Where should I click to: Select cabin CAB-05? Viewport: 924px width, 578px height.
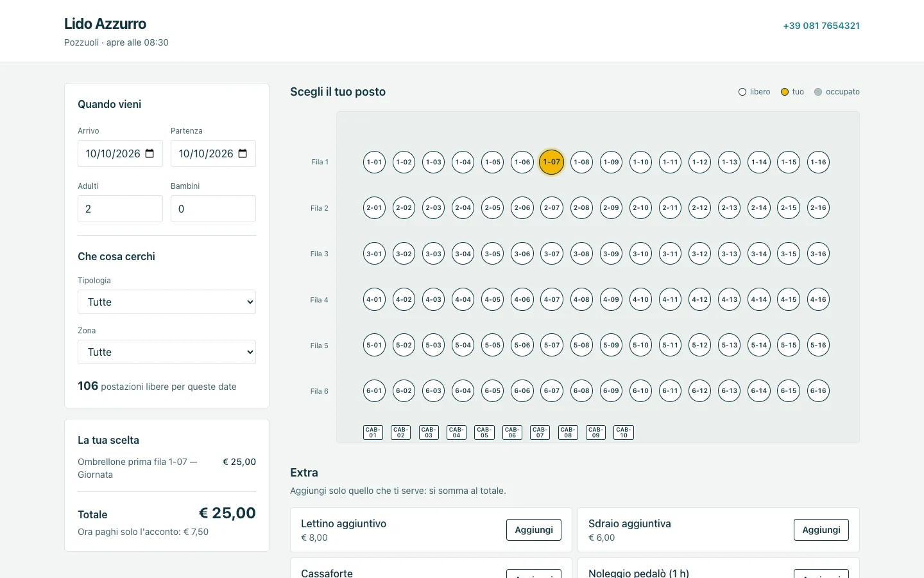pos(484,432)
